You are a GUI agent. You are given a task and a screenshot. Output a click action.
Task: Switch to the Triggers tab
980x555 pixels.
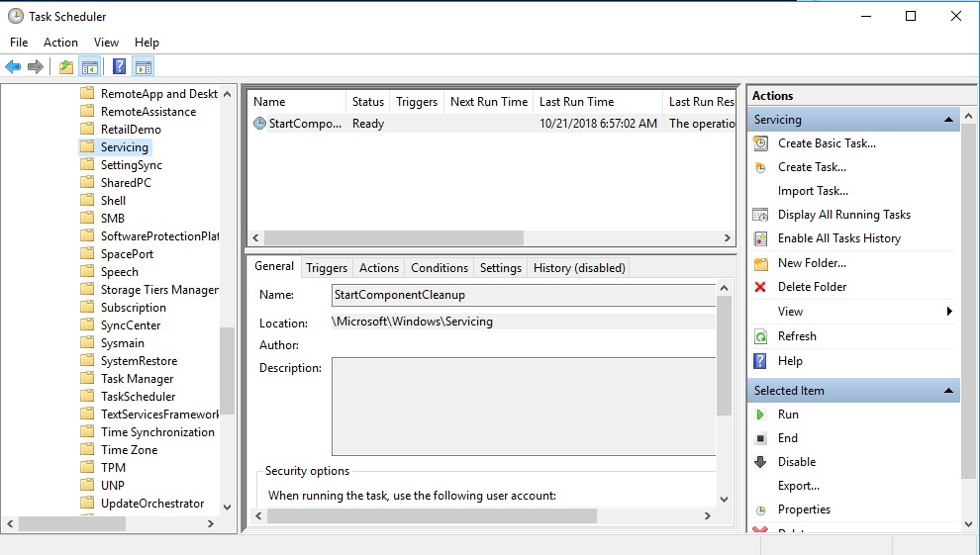coord(327,268)
